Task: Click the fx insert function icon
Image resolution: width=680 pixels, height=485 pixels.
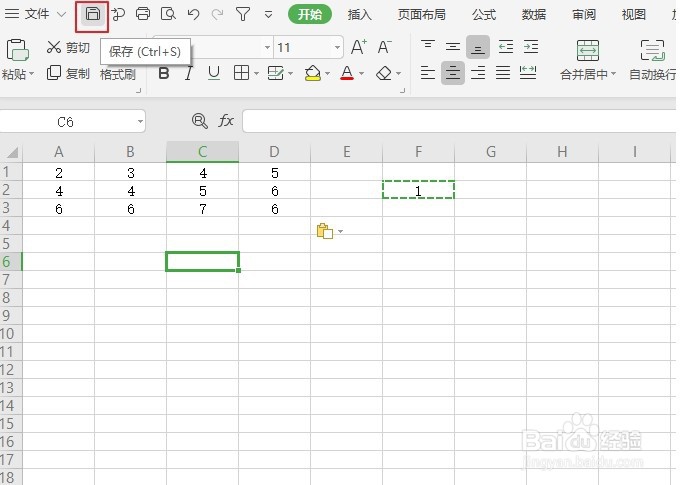Action: (226, 121)
